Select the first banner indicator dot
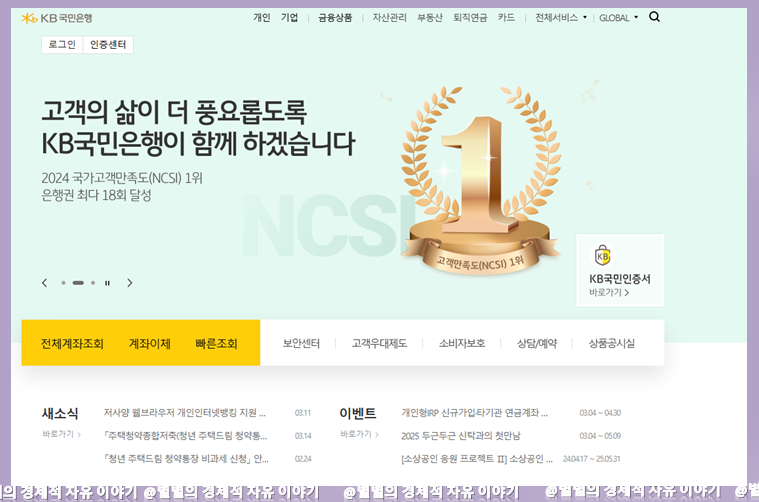Viewport: 759px width, 502px height. pos(63,283)
